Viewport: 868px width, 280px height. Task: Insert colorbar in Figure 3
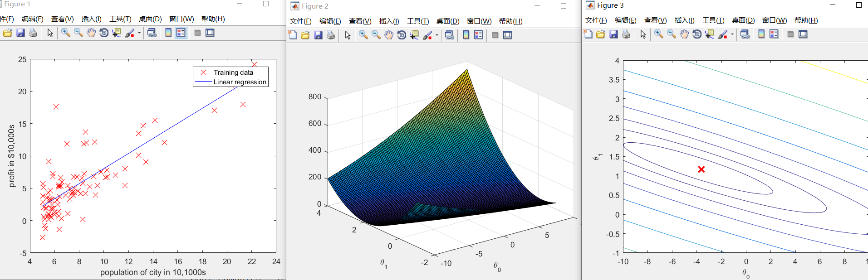(x=761, y=34)
